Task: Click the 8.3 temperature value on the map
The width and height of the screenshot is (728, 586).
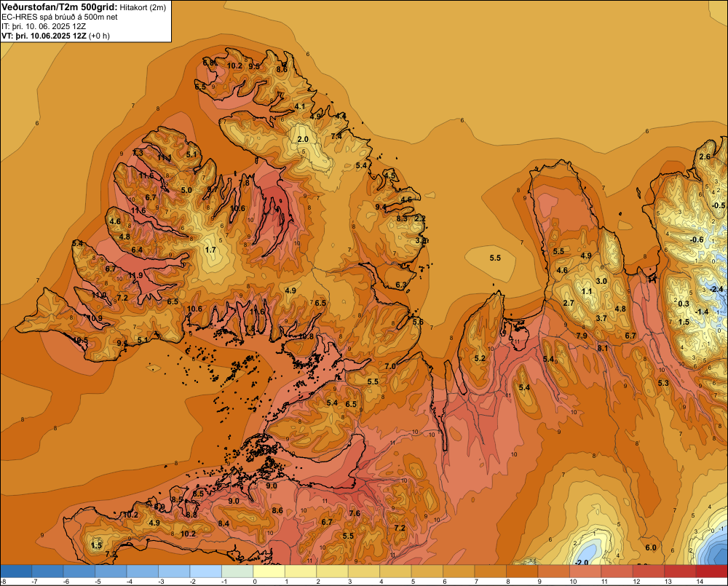Action: pyautogui.click(x=402, y=218)
